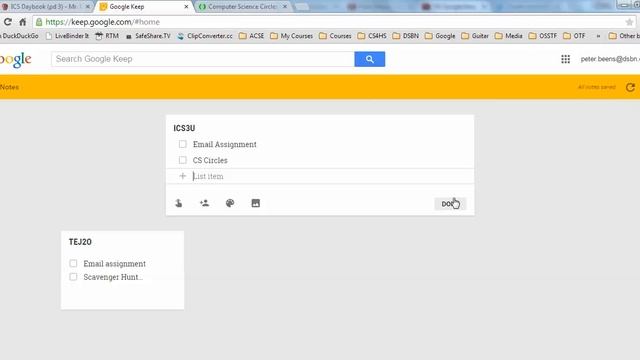Open the RTM bookmark
The image size is (640, 360).
click(107, 36)
